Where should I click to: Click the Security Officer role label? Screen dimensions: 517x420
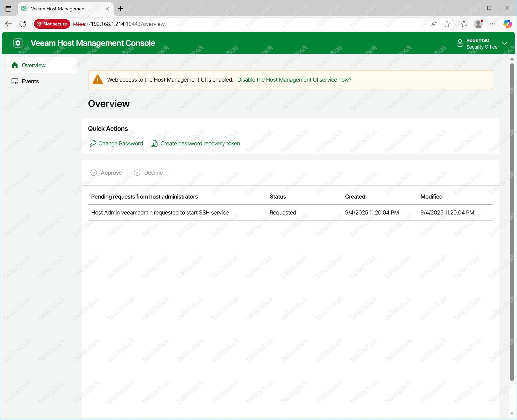tap(482, 47)
